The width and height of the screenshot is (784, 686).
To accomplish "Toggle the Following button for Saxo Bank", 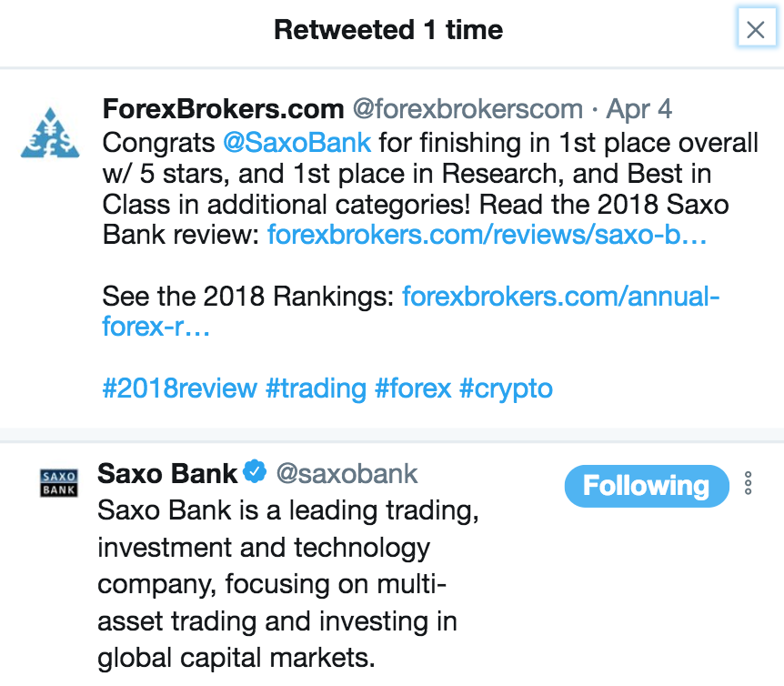I will click(646, 486).
